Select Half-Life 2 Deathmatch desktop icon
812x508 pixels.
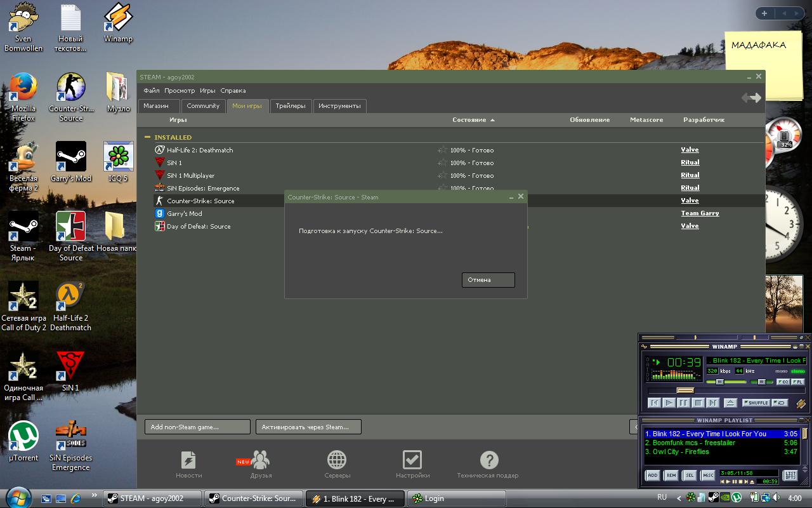(71, 306)
